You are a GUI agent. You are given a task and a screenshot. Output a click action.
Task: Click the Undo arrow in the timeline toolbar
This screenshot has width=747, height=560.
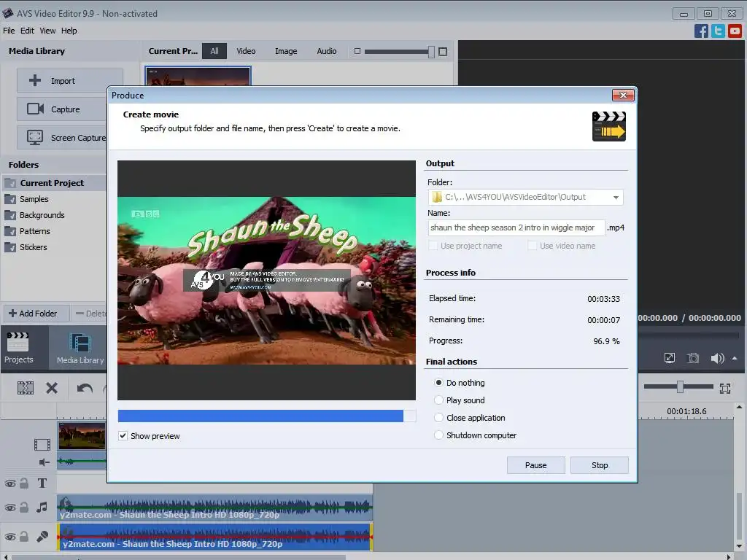tap(85, 389)
